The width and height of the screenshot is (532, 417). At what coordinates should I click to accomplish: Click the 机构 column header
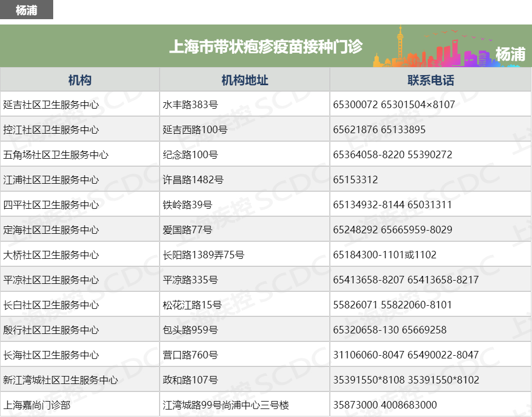click(80, 80)
